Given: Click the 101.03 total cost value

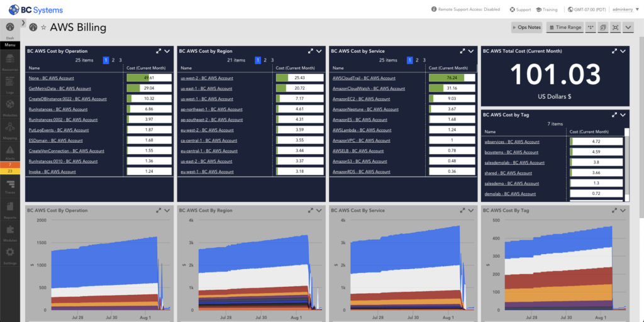Looking at the screenshot, I should [x=555, y=75].
